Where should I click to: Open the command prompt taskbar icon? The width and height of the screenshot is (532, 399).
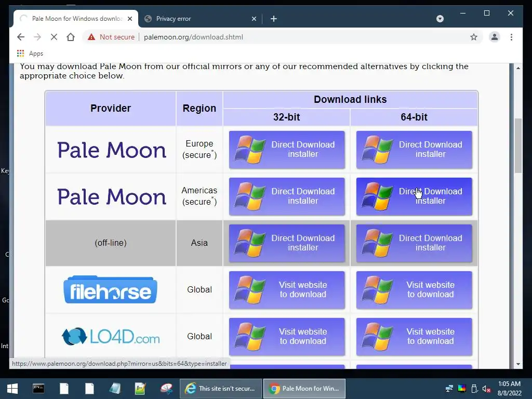point(38,389)
